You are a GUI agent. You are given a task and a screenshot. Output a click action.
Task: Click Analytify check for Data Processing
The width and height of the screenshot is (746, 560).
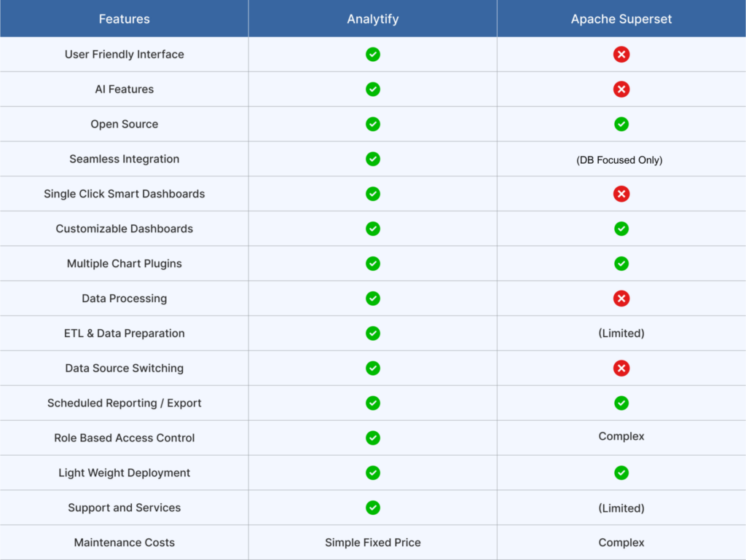tap(372, 298)
